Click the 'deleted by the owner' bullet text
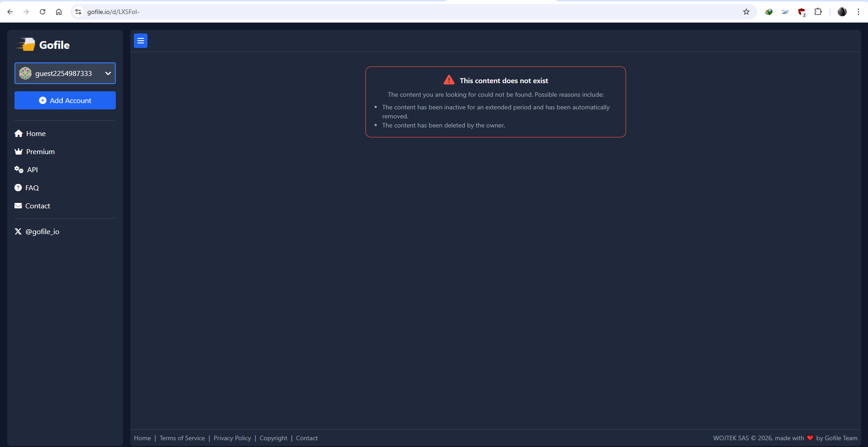Screen dimensions: 868x447 pyautogui.click(x=444, y=125)
